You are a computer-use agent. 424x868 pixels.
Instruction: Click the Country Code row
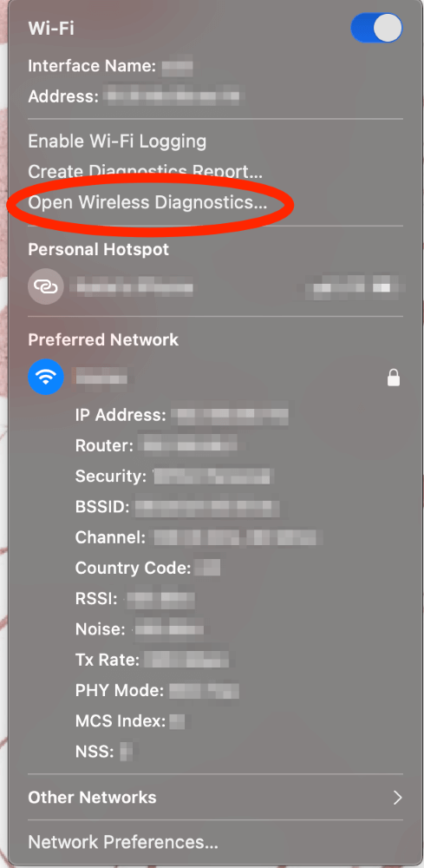(x=148, y=568)
